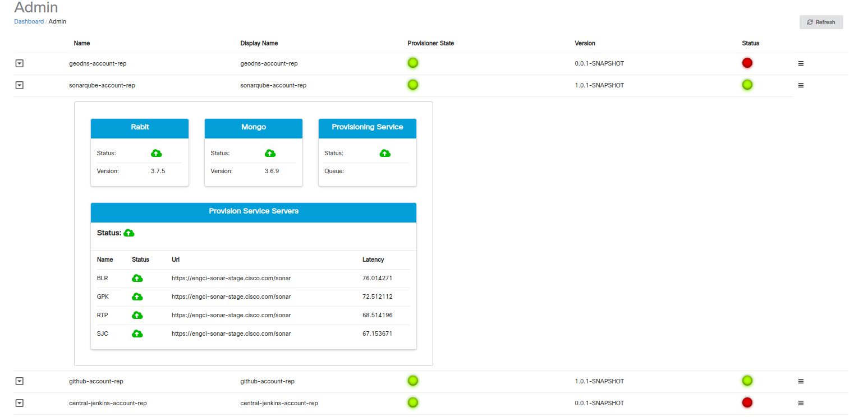Click the Rabit status cloud icon
Image resolution: width=868 pixels, height=417 pixels.
[157, 153]
